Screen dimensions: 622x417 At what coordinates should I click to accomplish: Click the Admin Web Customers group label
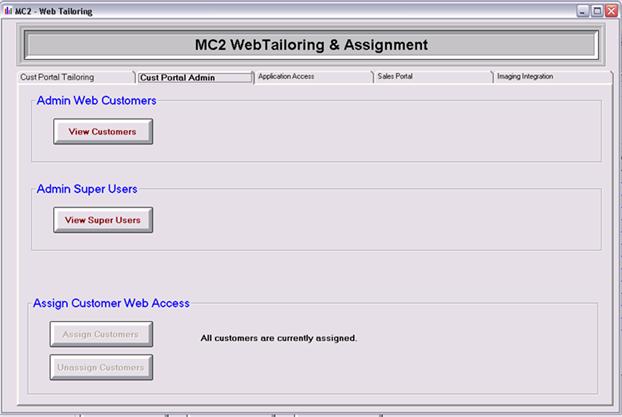[96, 100]
